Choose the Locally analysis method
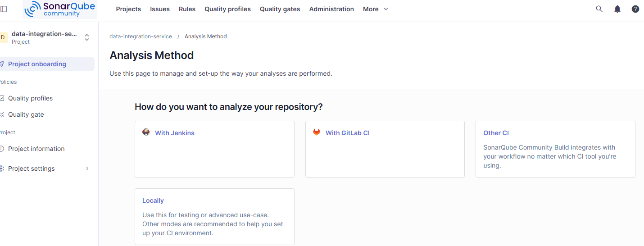 click(x=214, y=217)
